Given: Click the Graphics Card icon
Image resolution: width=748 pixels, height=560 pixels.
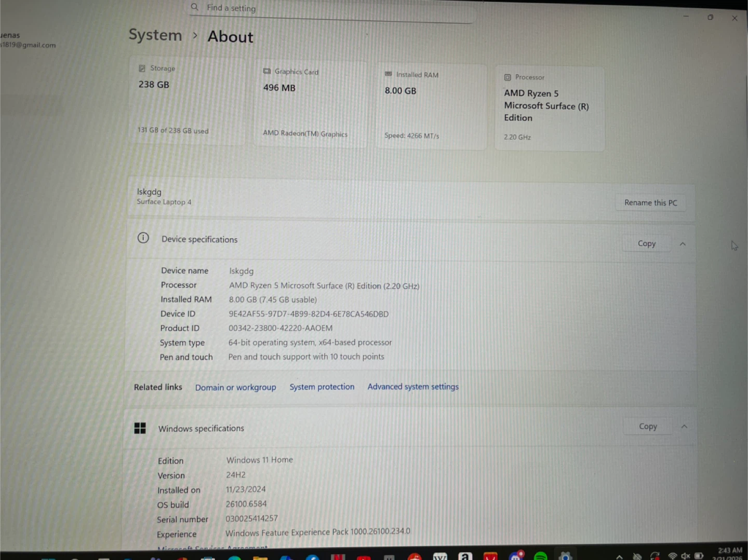Looking at the screenshot, I should 267,71.
